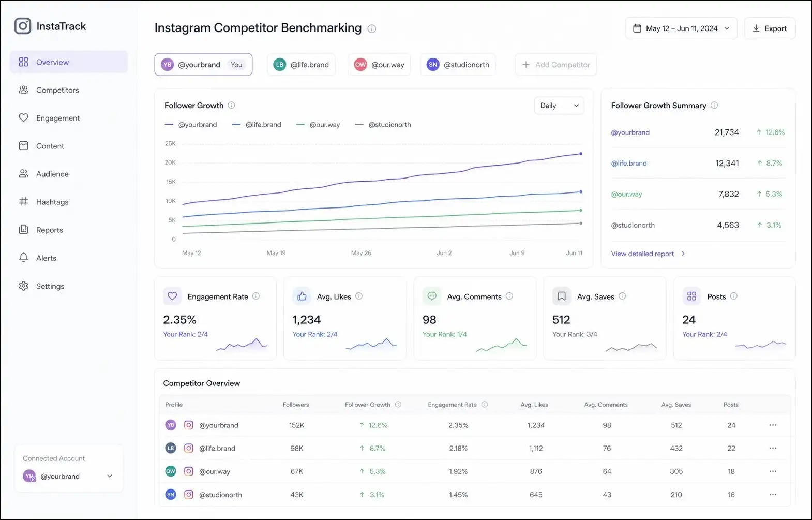Viewport: 812px width, 520px height.
Task: Click the Alerts bell icon
Action: [23, 258]
